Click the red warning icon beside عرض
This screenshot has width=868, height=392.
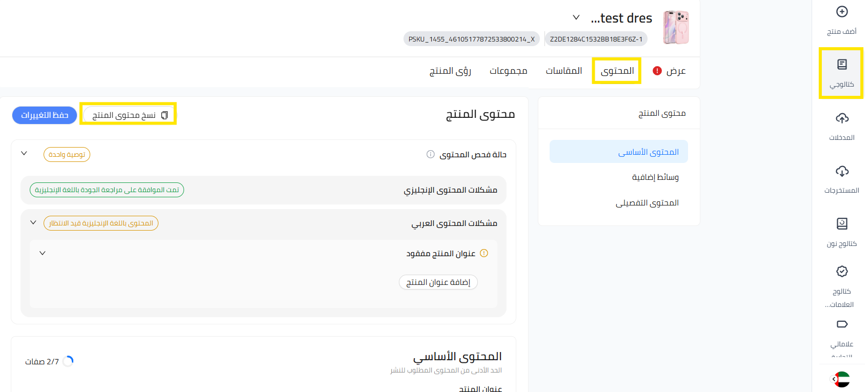pyautogui.click(x=657, y=71)
